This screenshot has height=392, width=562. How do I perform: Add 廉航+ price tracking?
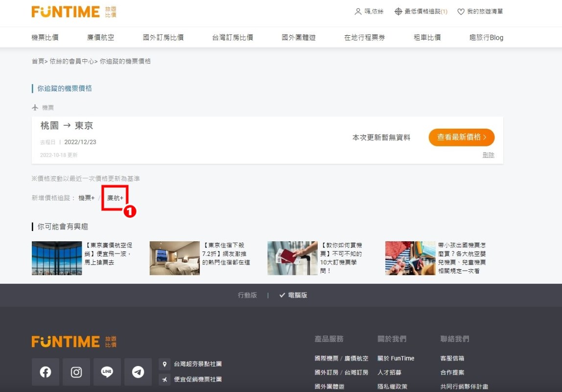click(115, 198)
